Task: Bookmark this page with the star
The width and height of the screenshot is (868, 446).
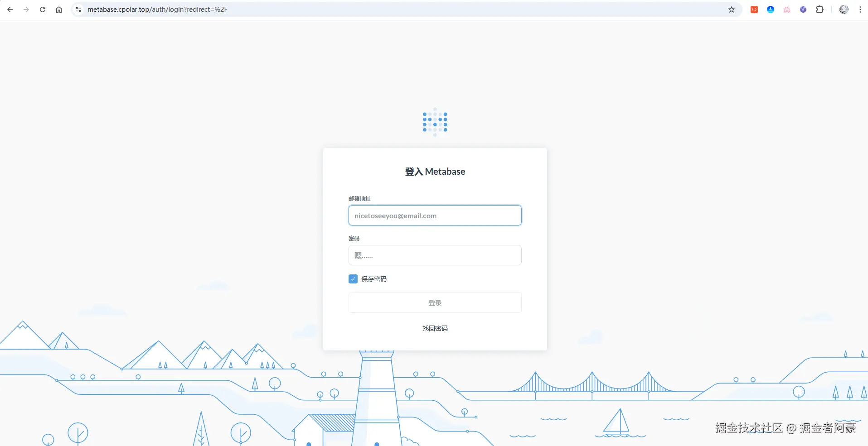Action: tap(732, 10)
